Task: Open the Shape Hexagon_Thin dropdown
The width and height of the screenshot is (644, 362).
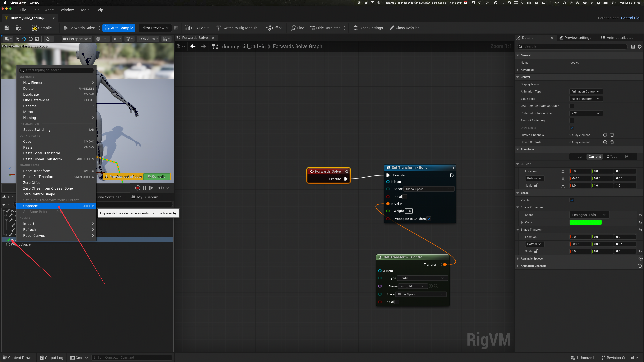Action: click(589, 215)
